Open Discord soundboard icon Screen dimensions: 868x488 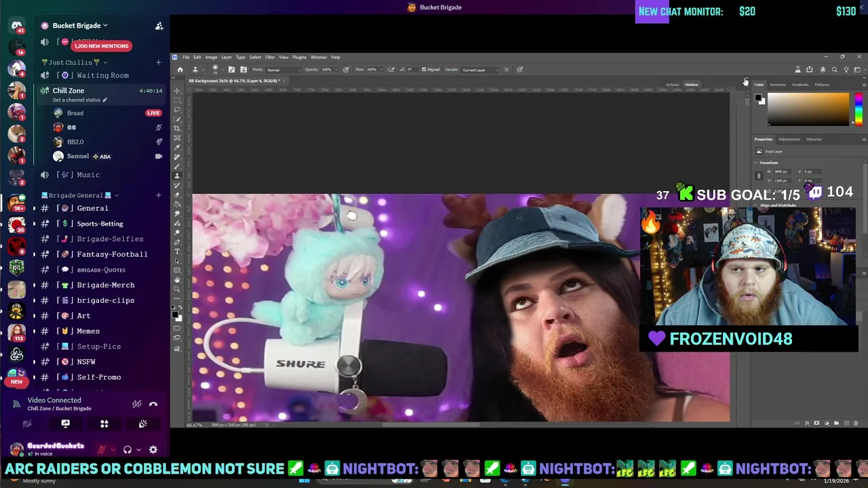(x=143, y=424)
